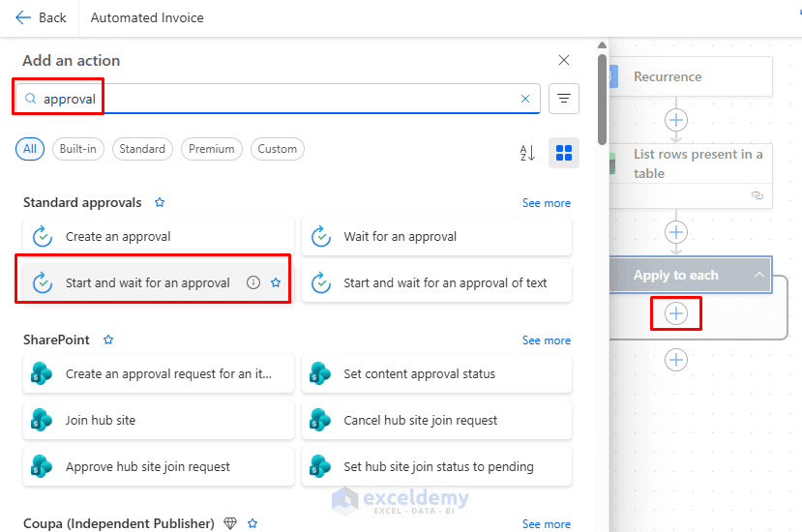The height and width of the screenshot is (532, 802).
Task: Click the link icon on List rows card
Action: 757,195
